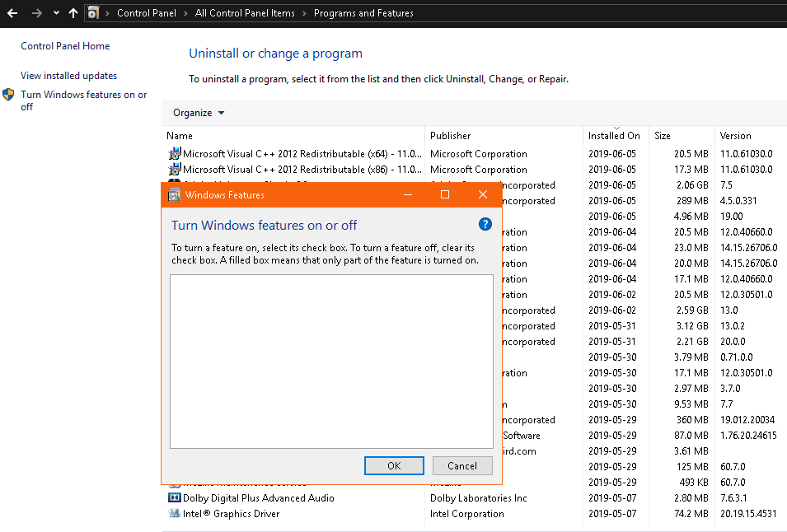Click the empty features list box

tap(331, 361)
